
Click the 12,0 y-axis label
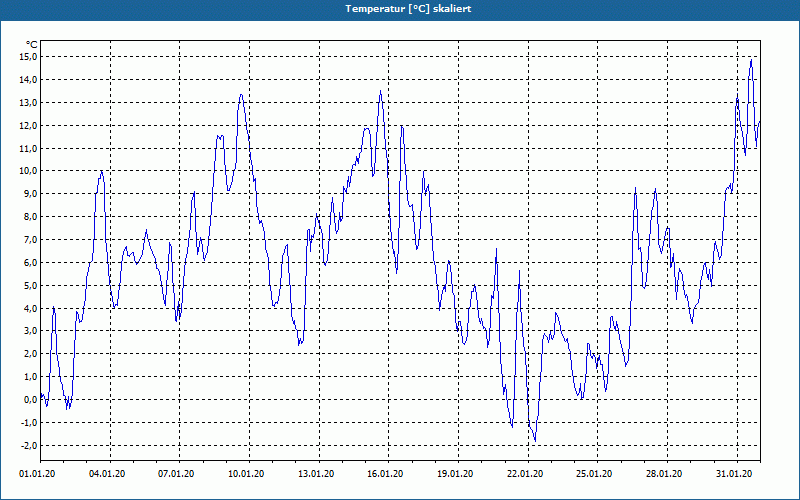(x=29, y=126)
